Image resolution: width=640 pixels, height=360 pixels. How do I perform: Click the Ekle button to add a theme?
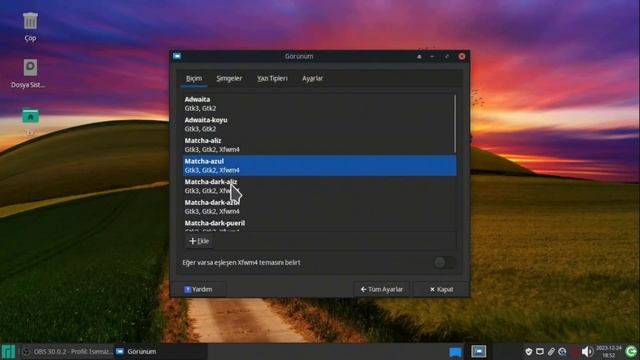click(x=200, y=241)
